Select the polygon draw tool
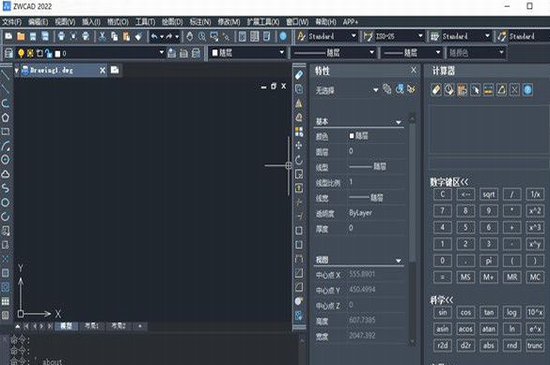 5,117
